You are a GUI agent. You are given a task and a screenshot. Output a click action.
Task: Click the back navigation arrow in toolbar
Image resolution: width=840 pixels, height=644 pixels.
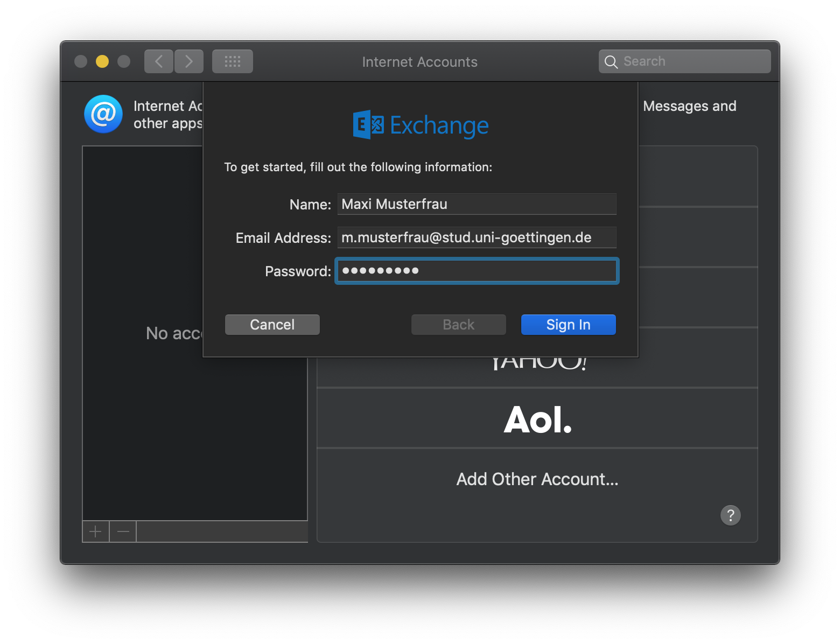[x=159, y=61]
